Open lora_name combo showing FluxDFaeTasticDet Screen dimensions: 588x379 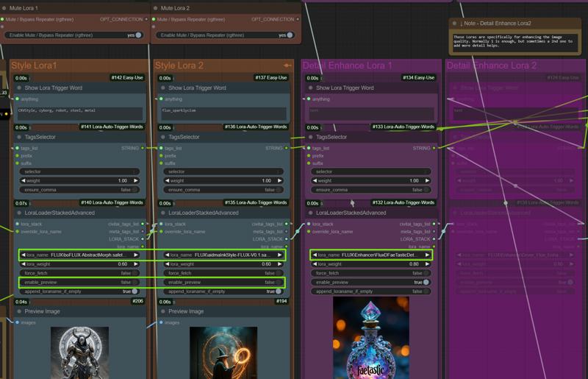click(x=371, y=255)
